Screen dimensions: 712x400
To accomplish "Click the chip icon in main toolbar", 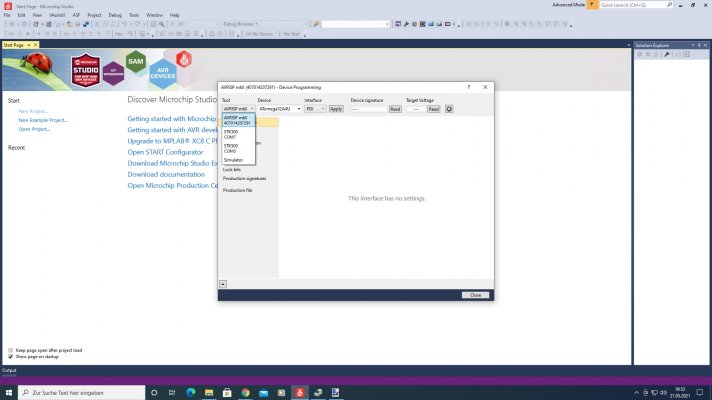I will click(x=423, y=24).
